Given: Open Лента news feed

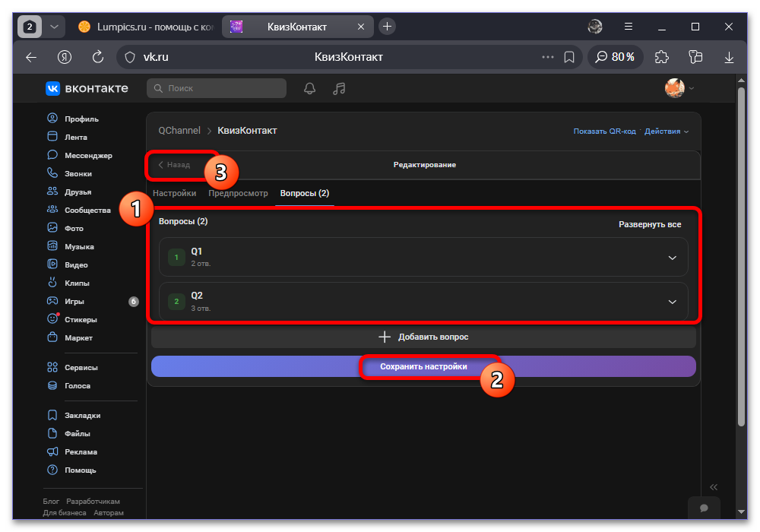Looking at the screenshot, I should pyautogui.click(x=68, y=137).
